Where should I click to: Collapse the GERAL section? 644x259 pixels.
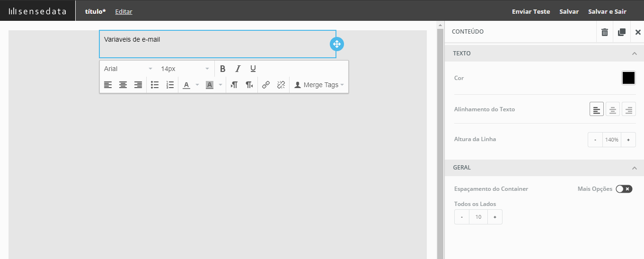pyautogui.click(x=635, y=168)
